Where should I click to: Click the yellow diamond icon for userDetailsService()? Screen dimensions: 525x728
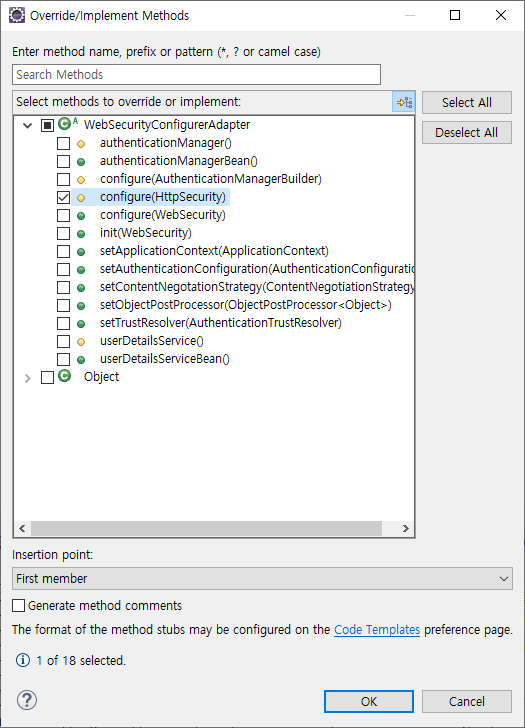click(x=81, y=342)
